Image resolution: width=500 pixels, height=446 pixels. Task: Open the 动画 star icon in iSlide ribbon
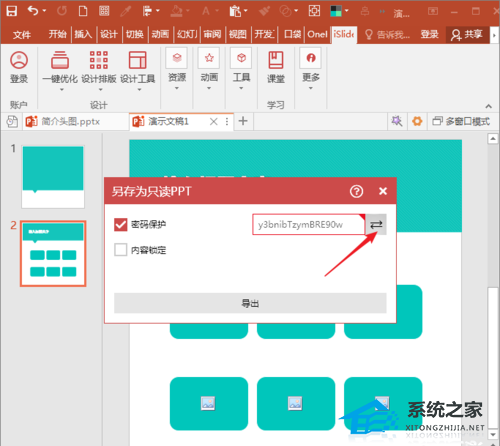pos(209,58)
